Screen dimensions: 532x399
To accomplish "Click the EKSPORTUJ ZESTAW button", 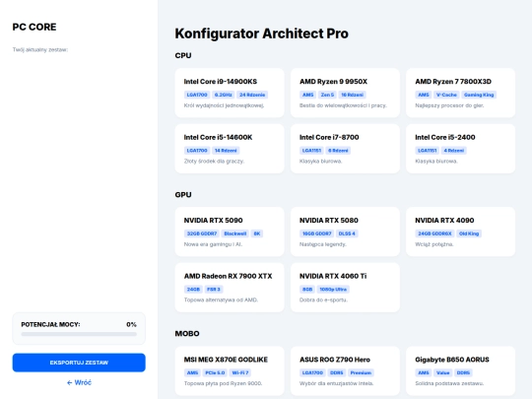I will pos(79,363).
